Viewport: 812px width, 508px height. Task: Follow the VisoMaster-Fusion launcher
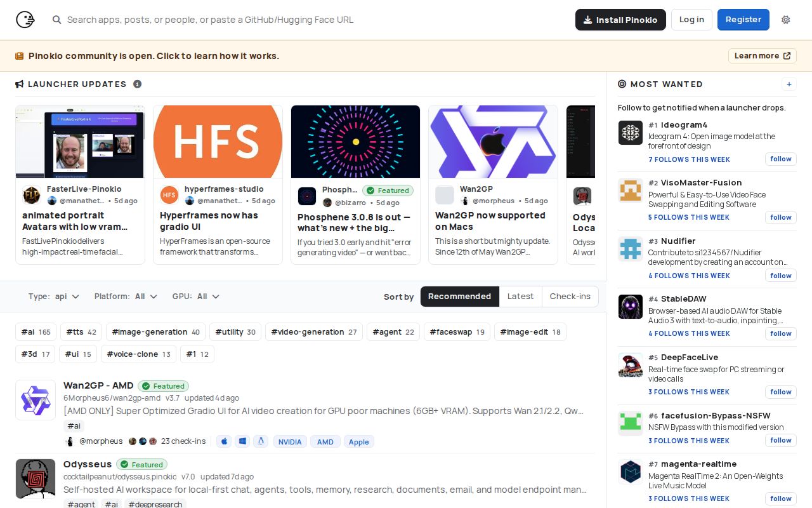781,217
